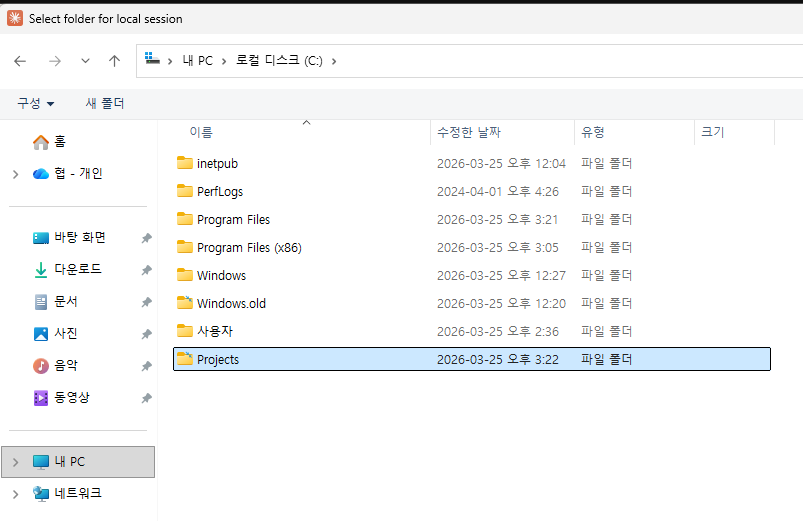The image size is (803, 521).
Task: Go to 음악 folder in sidebar
Action: click(x=66, y=366)
